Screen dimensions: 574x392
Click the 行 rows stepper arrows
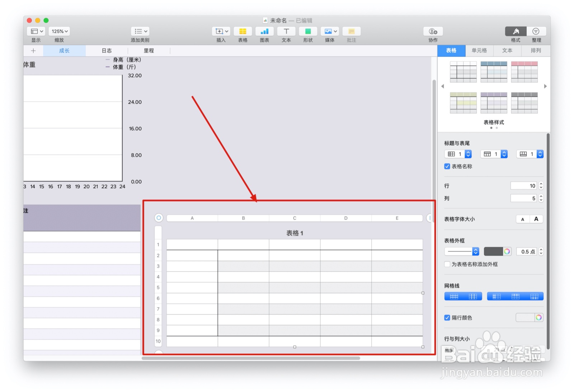pyautogui.click(x=541, y=186)
